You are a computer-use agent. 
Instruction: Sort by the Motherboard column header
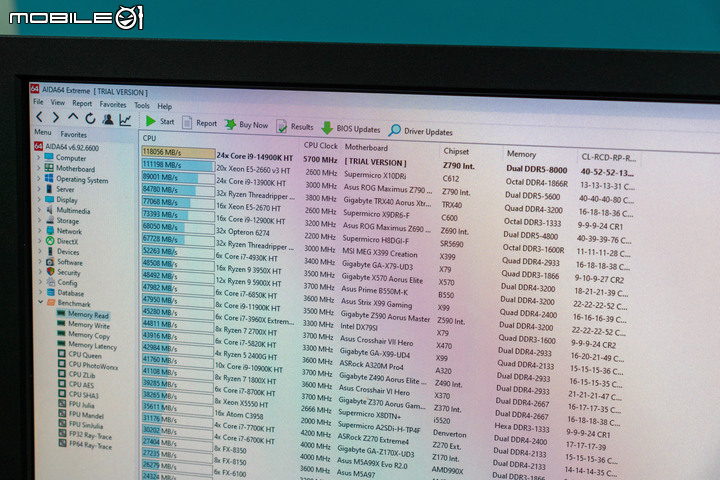[366, 148]
